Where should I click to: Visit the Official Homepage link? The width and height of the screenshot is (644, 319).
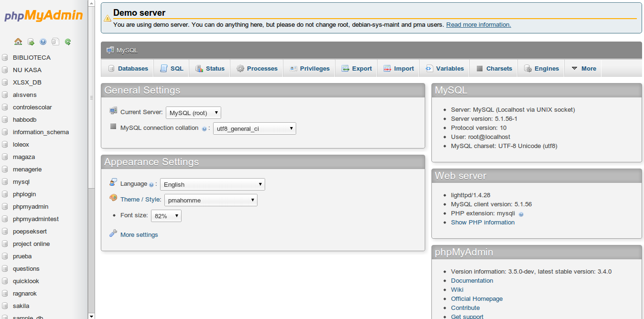coord(477,298)
